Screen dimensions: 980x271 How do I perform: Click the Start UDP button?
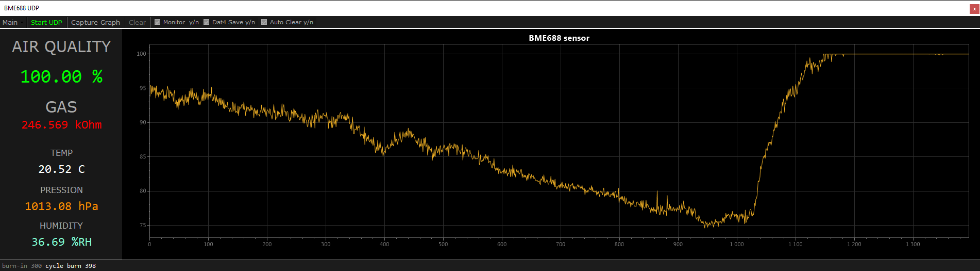point(46,22)
